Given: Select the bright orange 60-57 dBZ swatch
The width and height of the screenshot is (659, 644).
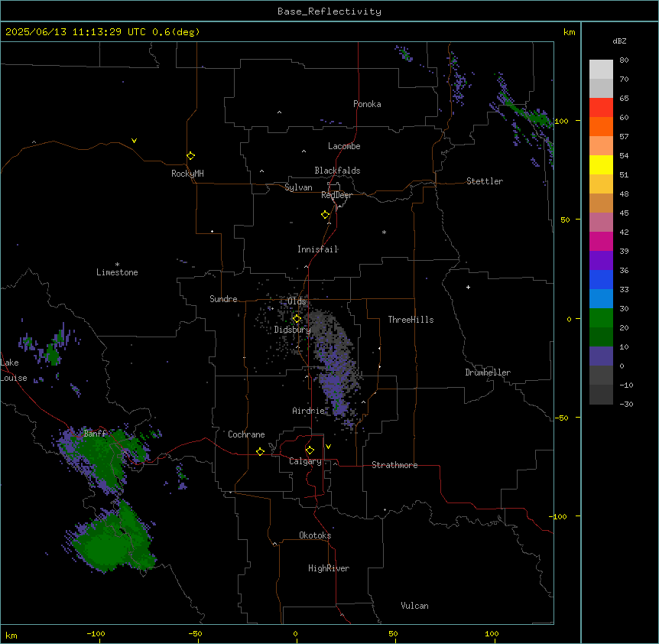Looking at the screenshot, I should [601, 127].
